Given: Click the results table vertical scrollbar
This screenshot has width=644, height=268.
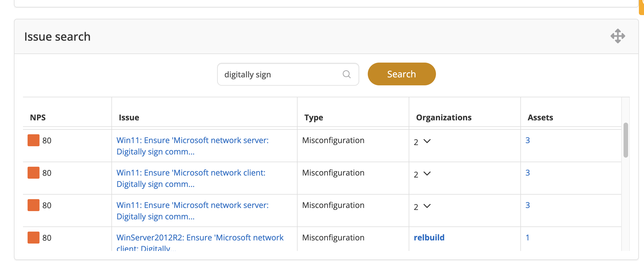Looking at the screenshot, I should pyautogui.click(x=626, y=140).
